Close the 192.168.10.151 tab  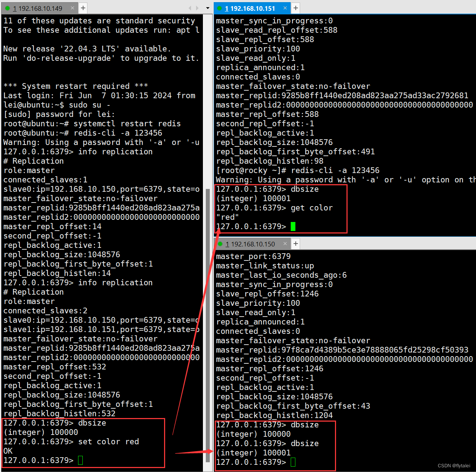(x=285, y=8)
